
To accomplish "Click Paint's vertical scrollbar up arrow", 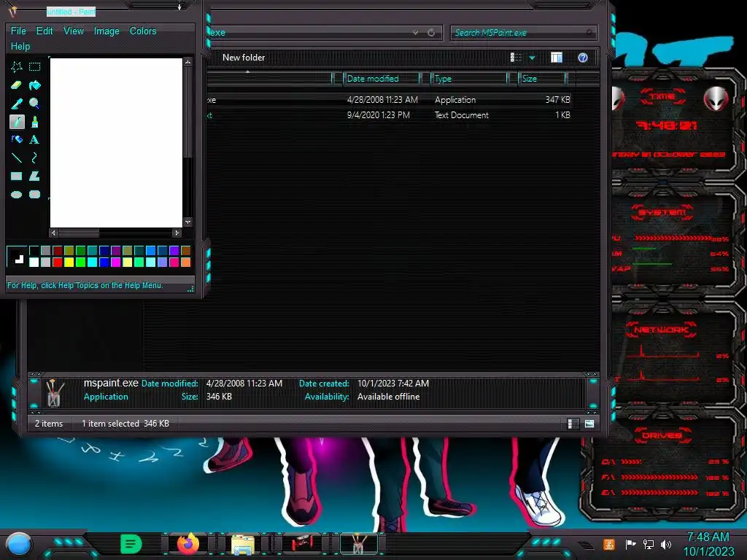I will [x=187, y=63].
